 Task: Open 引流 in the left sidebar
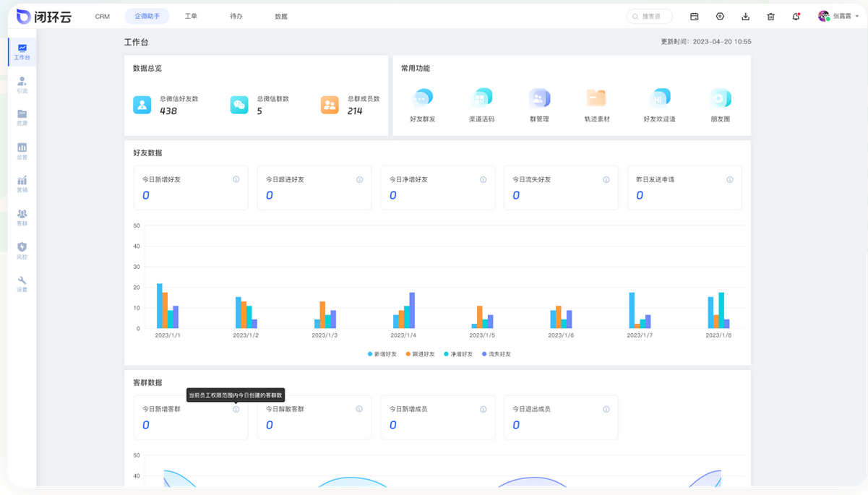(x=22, y=85)
